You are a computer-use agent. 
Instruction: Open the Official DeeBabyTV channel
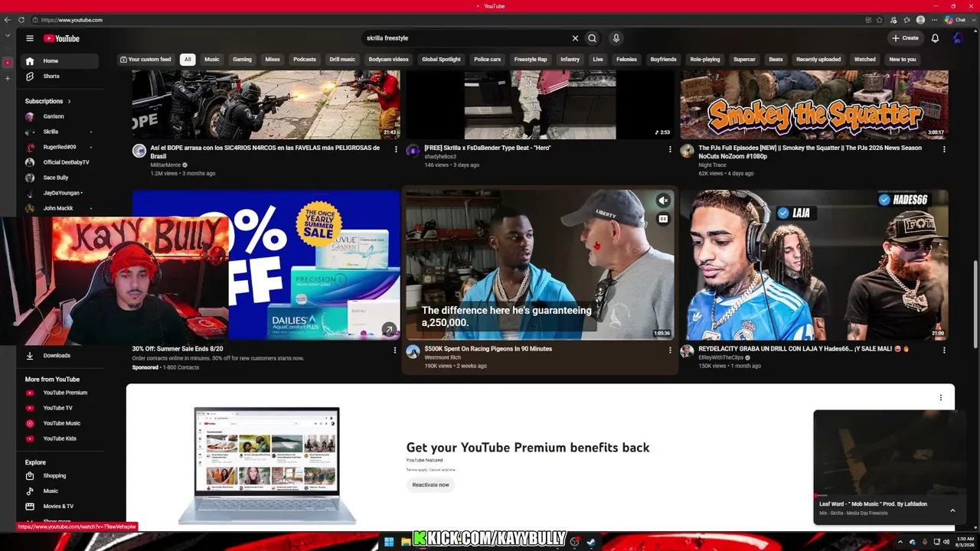pyautogui.click(x=66, y=162)
